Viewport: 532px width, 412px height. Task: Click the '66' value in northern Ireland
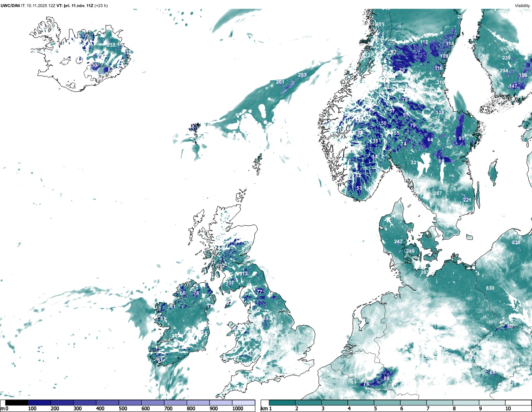[x=182, y=293]
